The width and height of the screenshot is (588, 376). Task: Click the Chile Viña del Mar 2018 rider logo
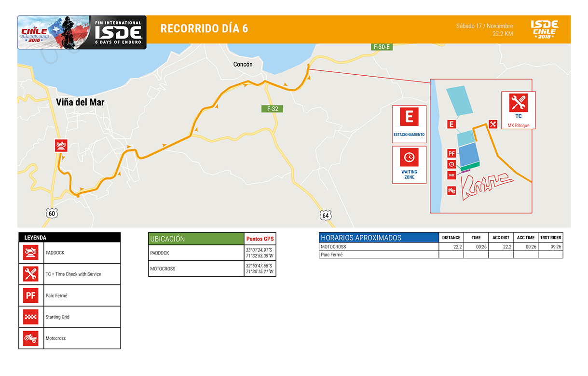tap(54, 32)
